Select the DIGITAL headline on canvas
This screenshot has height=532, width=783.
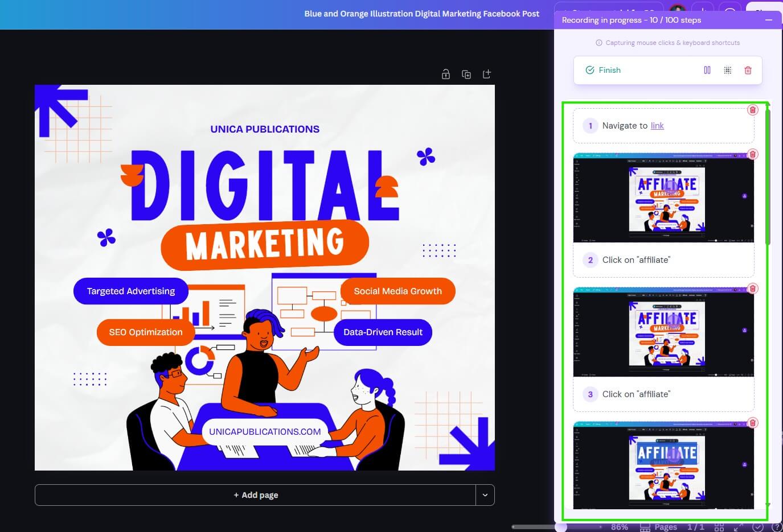click(x=265, y=185)
